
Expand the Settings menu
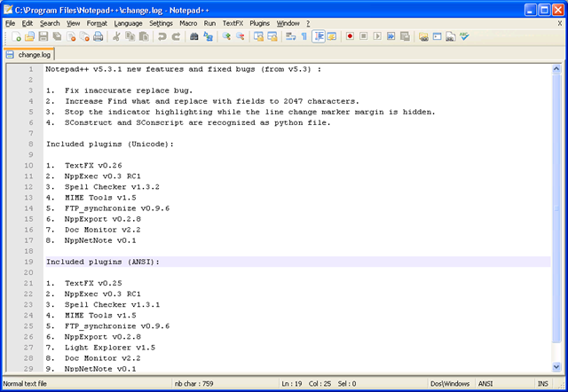pos(161,22)
